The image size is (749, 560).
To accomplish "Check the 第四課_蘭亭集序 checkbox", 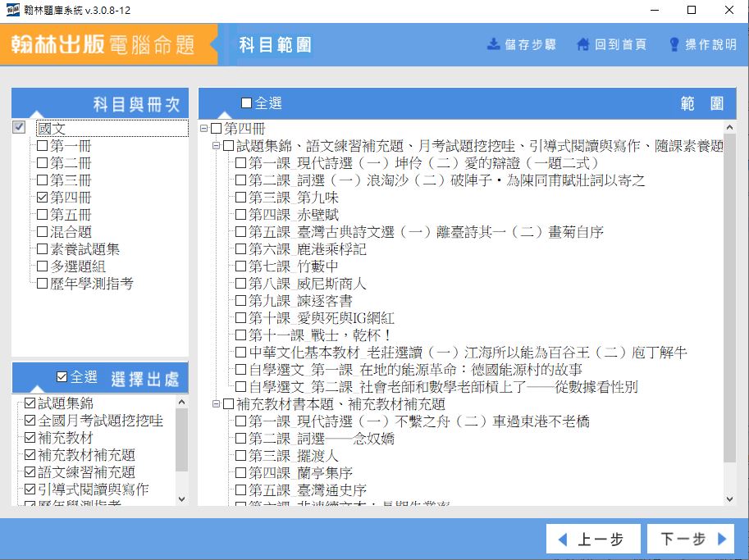I will point(240,472).
